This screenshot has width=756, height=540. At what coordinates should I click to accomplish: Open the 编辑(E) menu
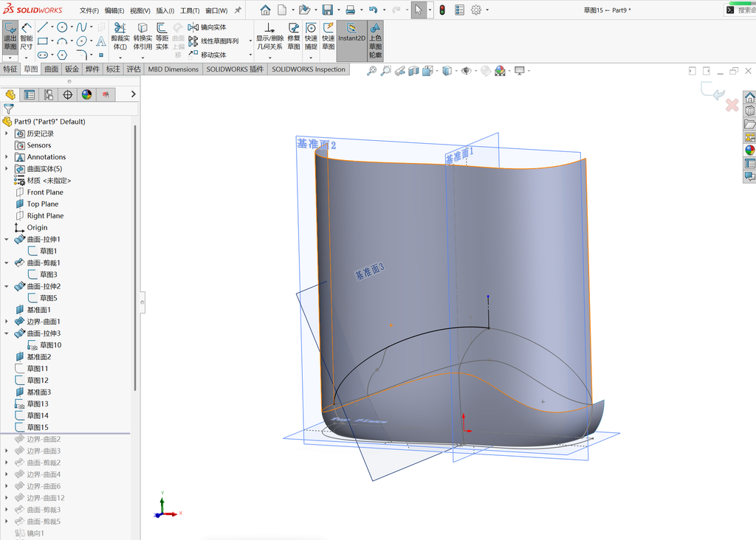pyautogui.click(x=114, y=10)
